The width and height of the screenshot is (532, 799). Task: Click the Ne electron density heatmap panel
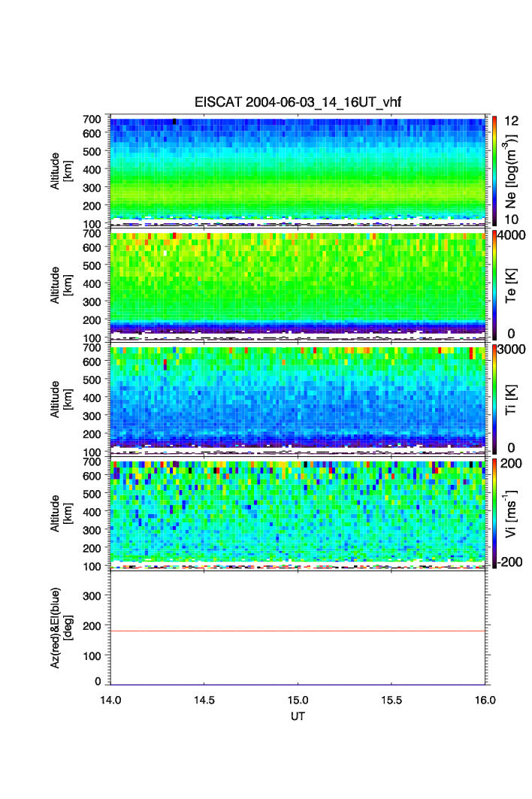pos(298,169)
